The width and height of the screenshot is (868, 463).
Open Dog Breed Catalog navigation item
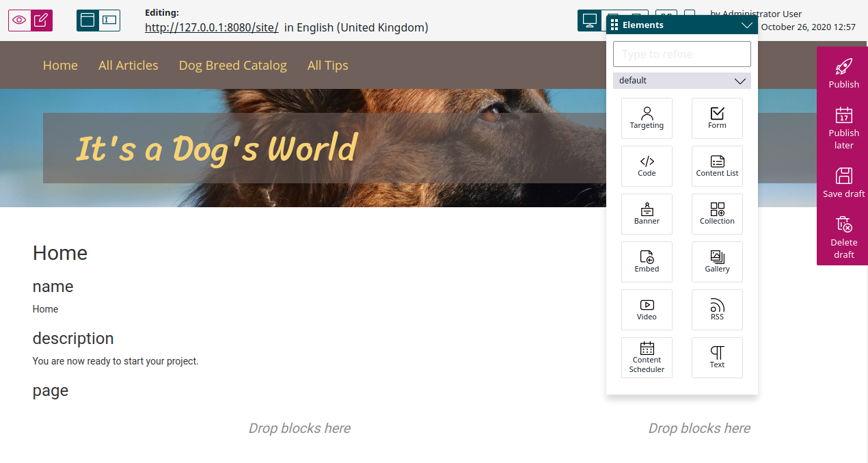pos(233,65)
